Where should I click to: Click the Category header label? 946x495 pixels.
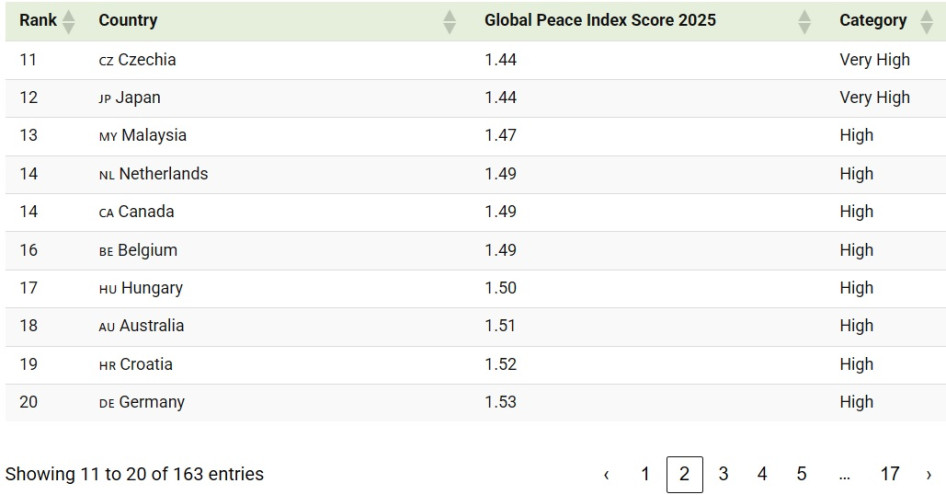coord(873,20)
